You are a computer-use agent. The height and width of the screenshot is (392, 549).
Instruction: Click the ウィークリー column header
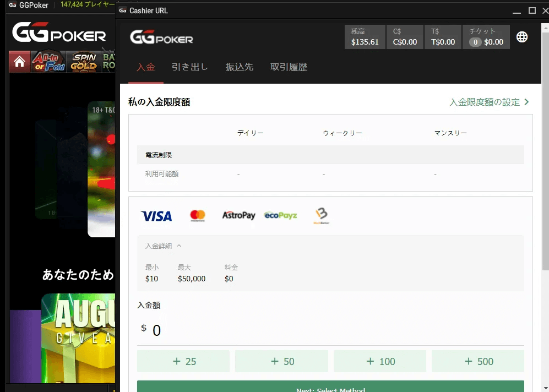tap(343, 133)
